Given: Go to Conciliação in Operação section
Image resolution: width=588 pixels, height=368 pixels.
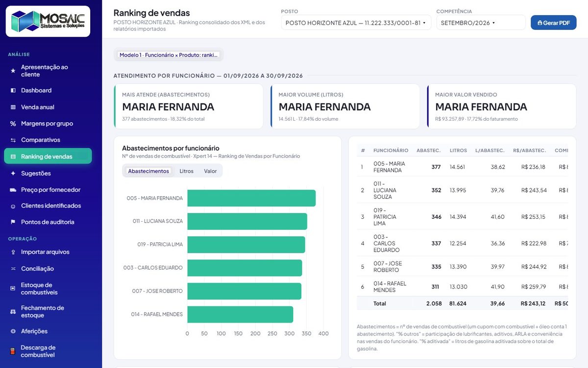Looking at the screenshot, I should click(x=48, y=268).
